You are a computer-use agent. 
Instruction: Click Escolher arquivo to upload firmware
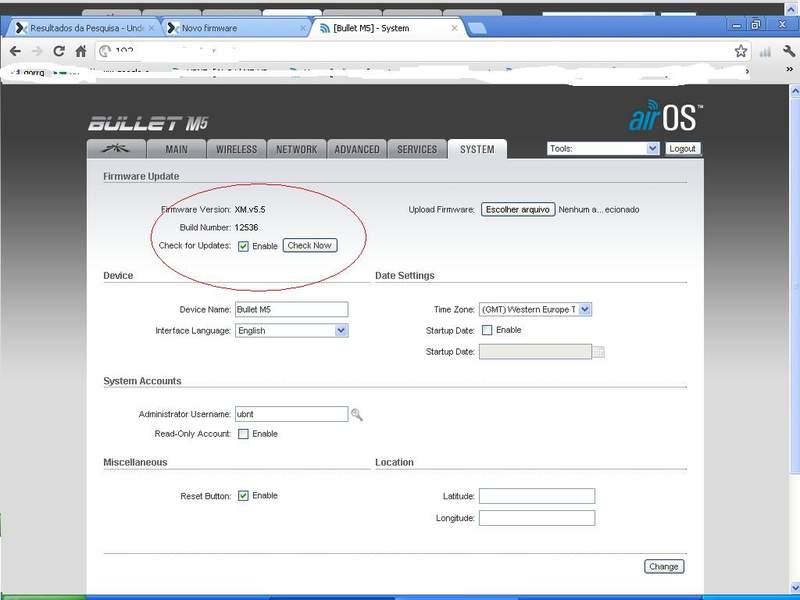(518, 210)
